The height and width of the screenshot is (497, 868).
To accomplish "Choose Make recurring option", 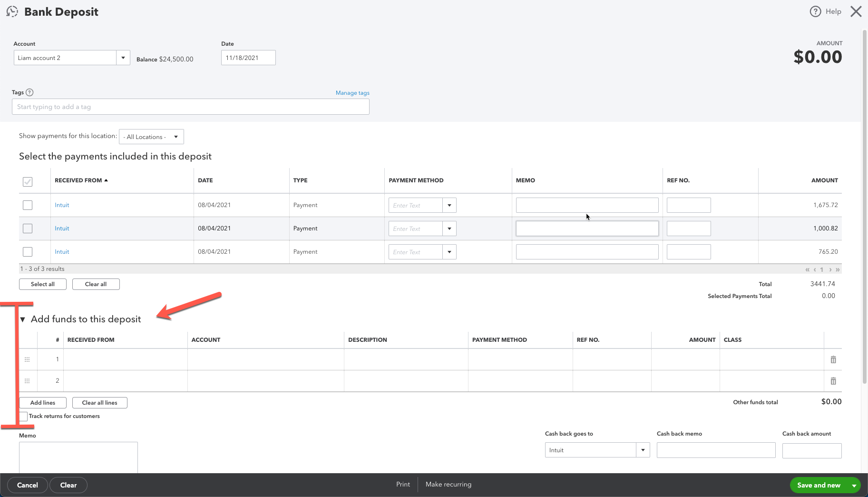I will point(448,484).
